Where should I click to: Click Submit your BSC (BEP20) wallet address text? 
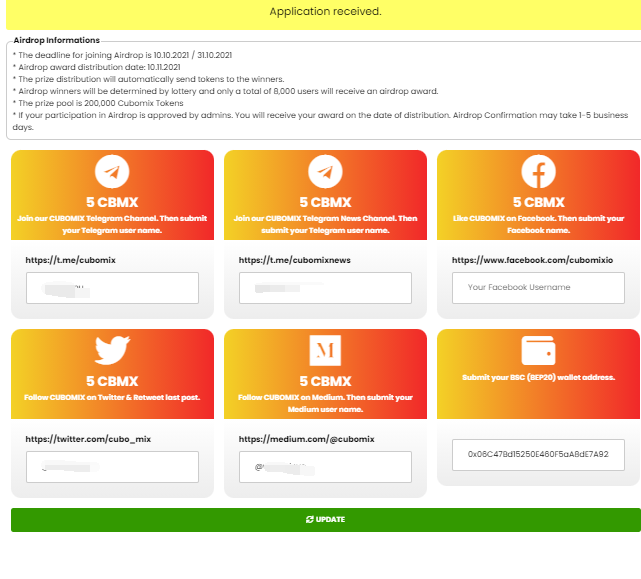[x=538, y=377]
